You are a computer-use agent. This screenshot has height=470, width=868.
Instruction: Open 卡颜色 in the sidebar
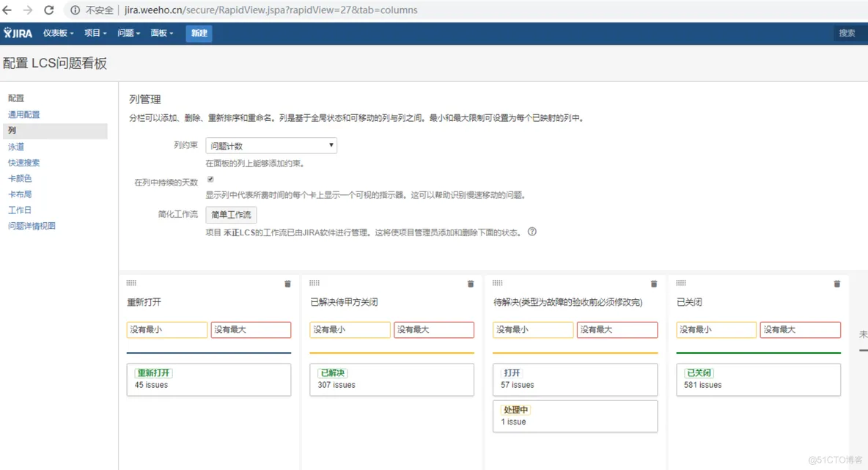[x=20, y=178]
